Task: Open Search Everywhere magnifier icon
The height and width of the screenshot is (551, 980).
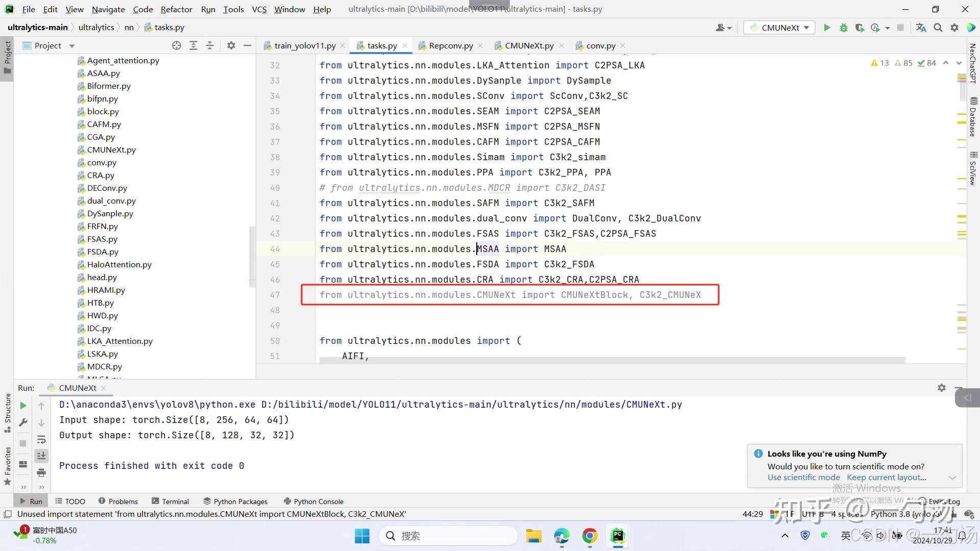Action: point(938,28)
